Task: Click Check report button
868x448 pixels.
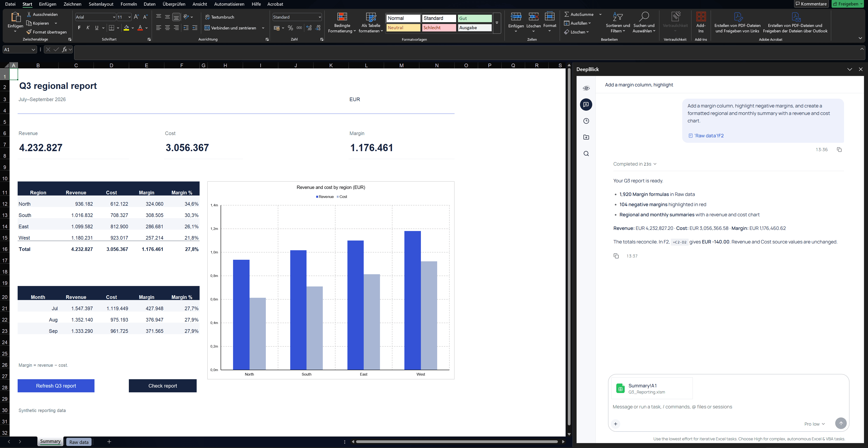Action: (163, 386)
